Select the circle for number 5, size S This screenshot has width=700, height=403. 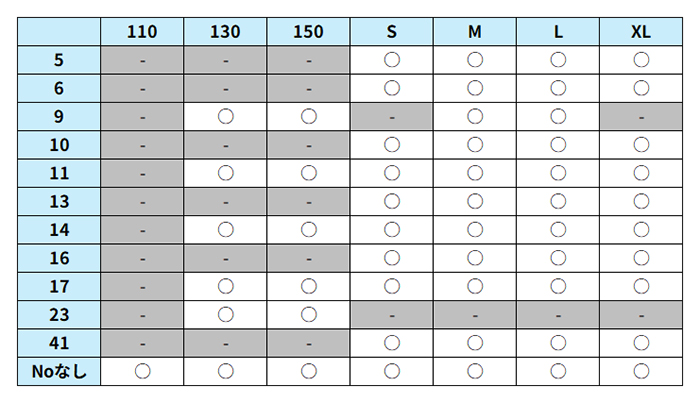(x=392, y=60)
